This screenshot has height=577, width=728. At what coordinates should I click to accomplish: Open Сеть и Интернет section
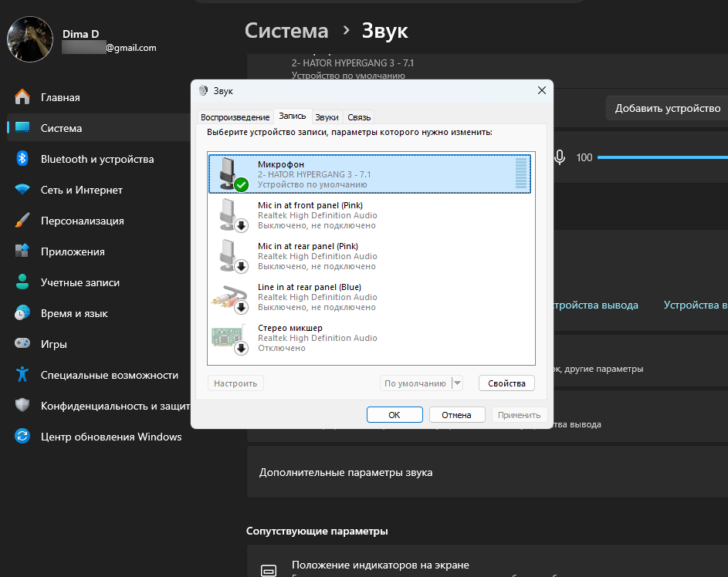98,189
